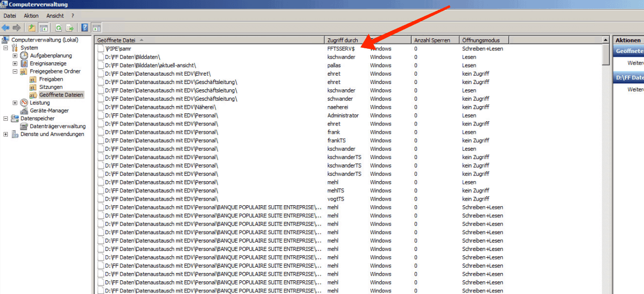Open the Aktion menu

[x=31, y=16]
